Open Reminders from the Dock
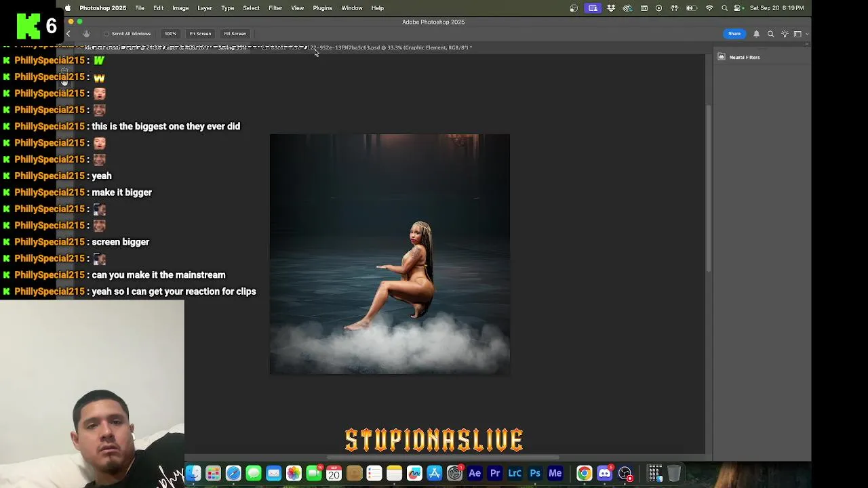This screenshot has width=868, height=488. tap(374, 473)
